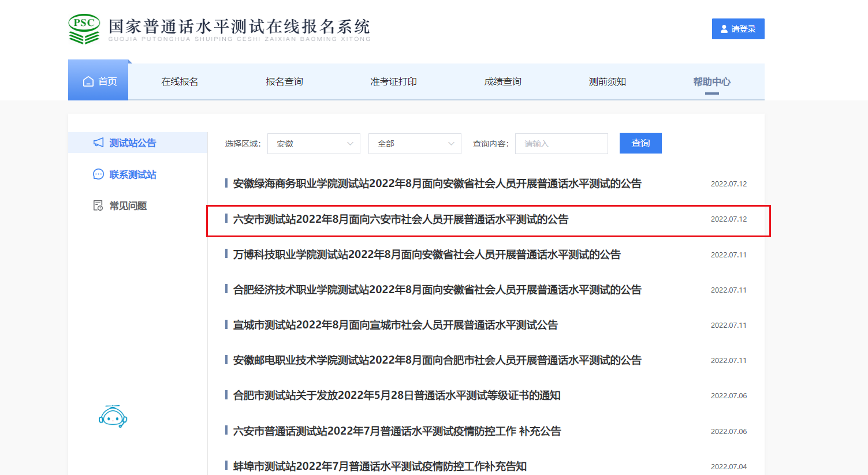Open 合肥市测试站等级证书发放 notice

[397, 395]
